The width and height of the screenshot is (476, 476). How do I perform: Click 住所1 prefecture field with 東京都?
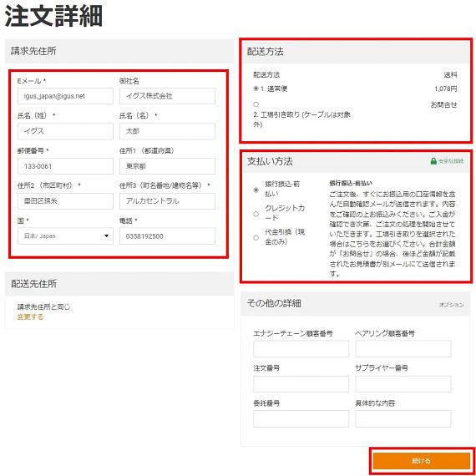(x=167, y=166)
